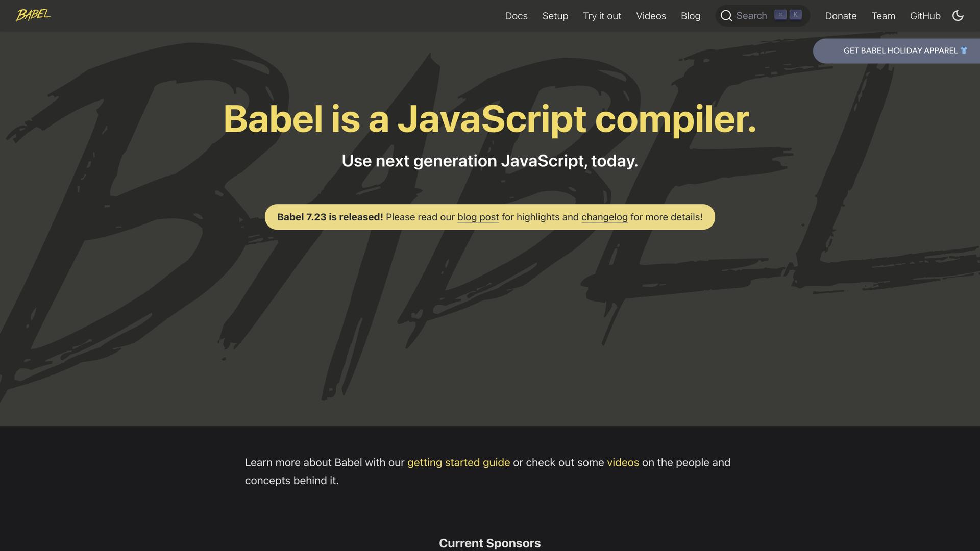Open the Docs page
The width and height of the screenshot is (980, 551).
click(x=516, y=16)
